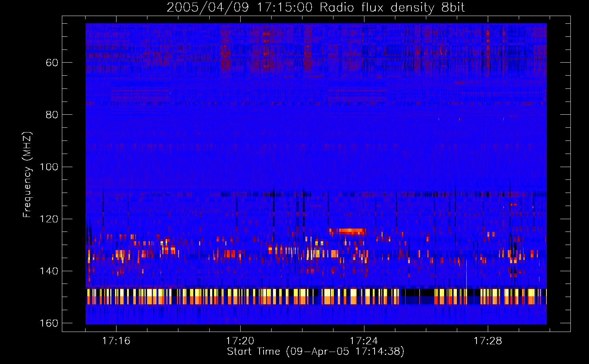
Task: Click the 120 frequency tick label
Action: (x=49, y=219)
